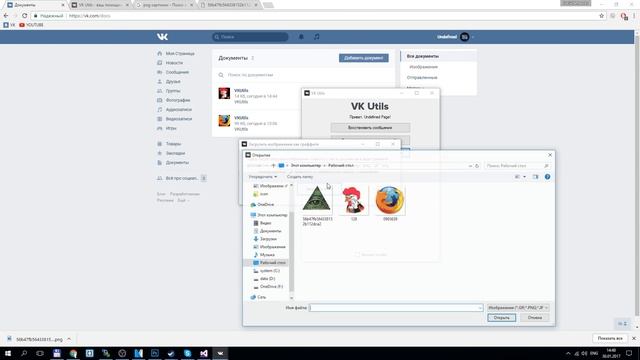The width and height of the screenshot is (640, 360).
Task: Click the Имя файла input field
Action: click(x=396, y=308)
